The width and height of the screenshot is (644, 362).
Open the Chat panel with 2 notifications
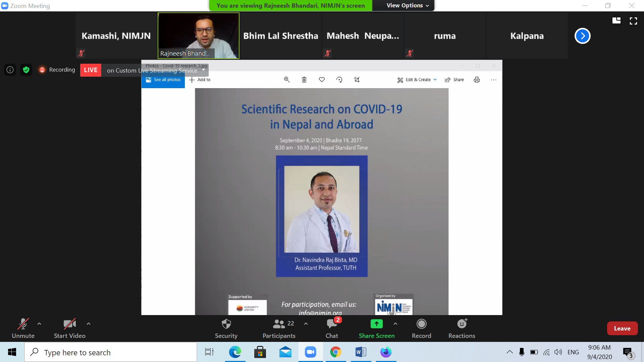coord(332,328)
